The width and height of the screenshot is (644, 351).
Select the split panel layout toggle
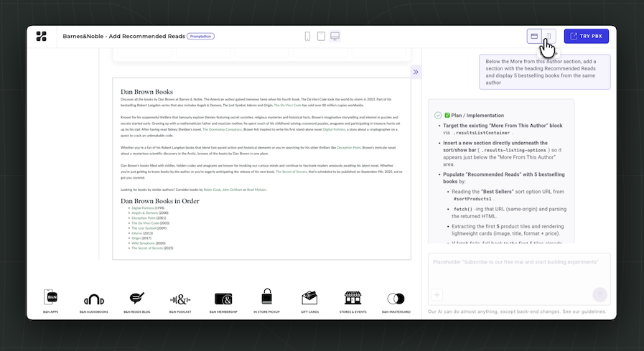pos(549,36)
